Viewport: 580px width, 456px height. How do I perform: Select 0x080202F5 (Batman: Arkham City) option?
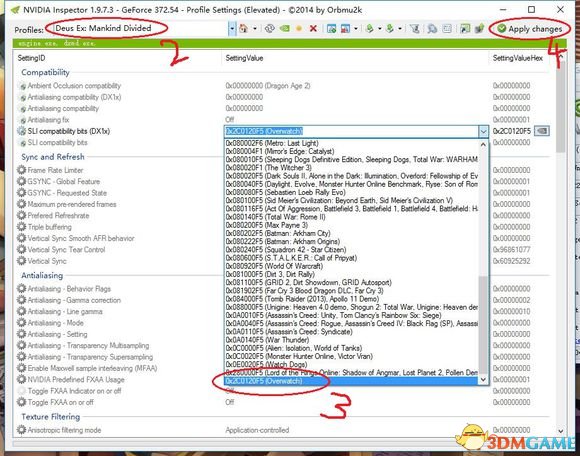(x=351, y=233)
